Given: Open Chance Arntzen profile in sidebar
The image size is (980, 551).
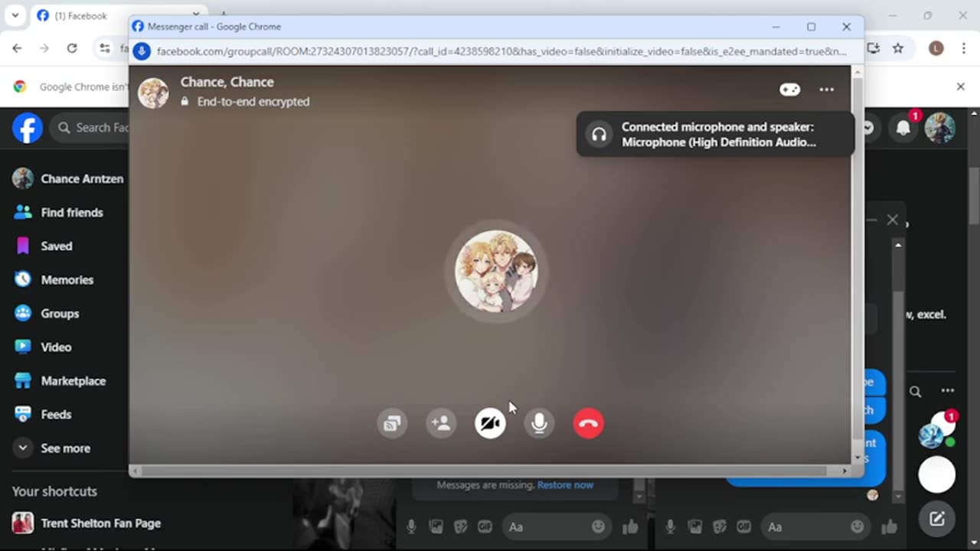Looking at the screenshot, I should click(67, 178).
